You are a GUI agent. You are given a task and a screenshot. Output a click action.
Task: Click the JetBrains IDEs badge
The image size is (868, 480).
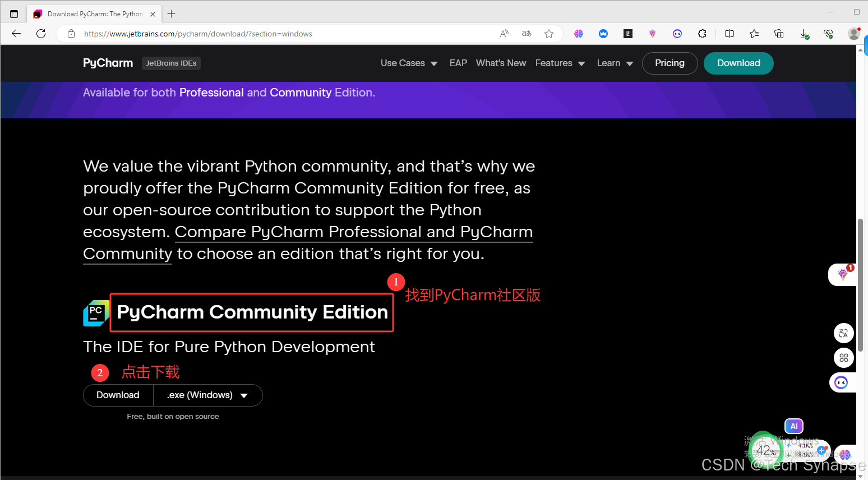click(171, 63)
